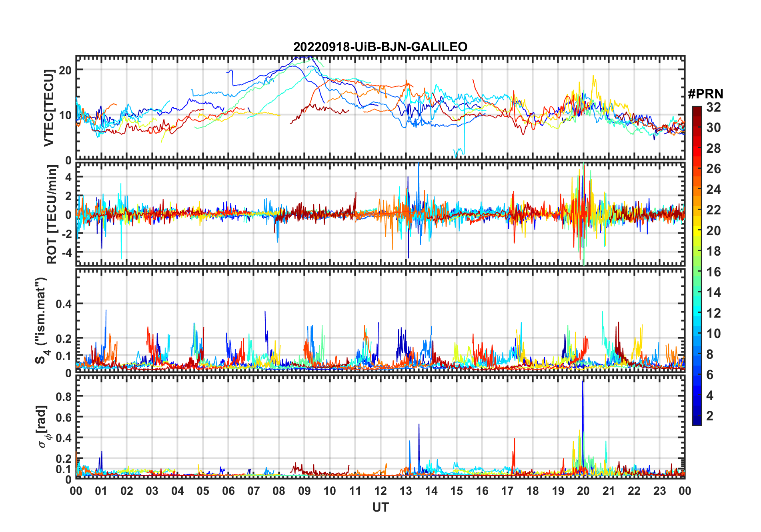This screenshot has height=532, width=761.
Task: Click the 06 tick label on the UT axis
Action: pyautogui.click(x=228, y=491)
